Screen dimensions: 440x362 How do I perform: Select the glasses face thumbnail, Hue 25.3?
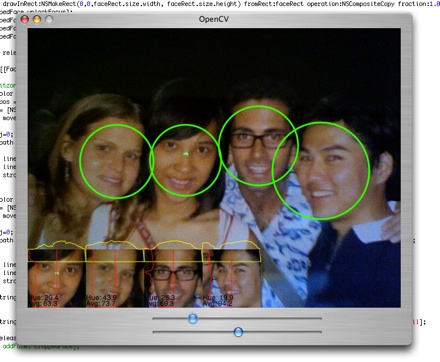(x=173, y=278)
